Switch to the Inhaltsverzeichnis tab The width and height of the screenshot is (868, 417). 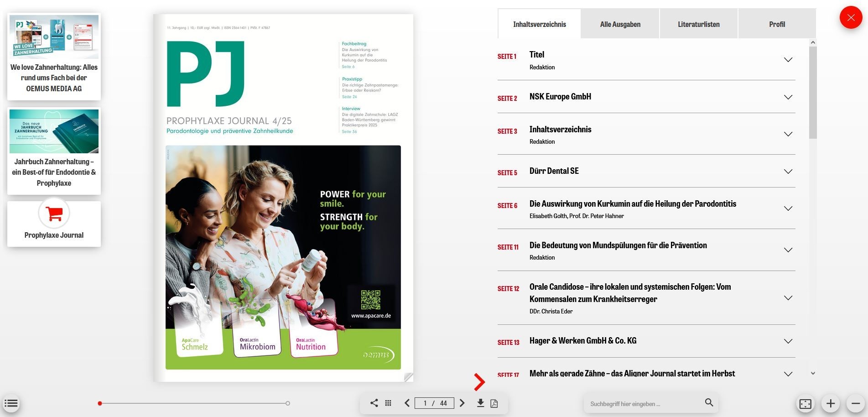[540, 24]
